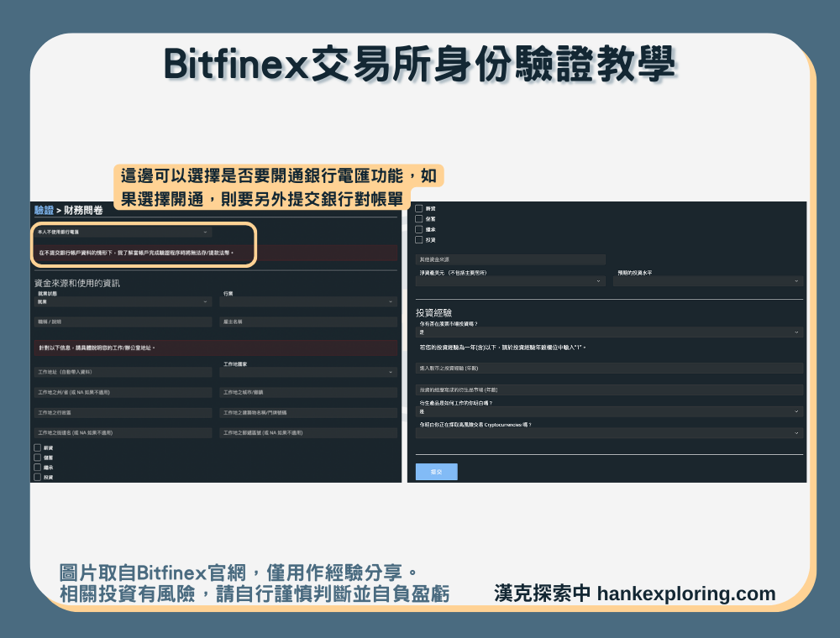This screenshot has width=840, height=638.
Task: Check 儲蓄 box in the left form panel
Action: coord(38,458)
